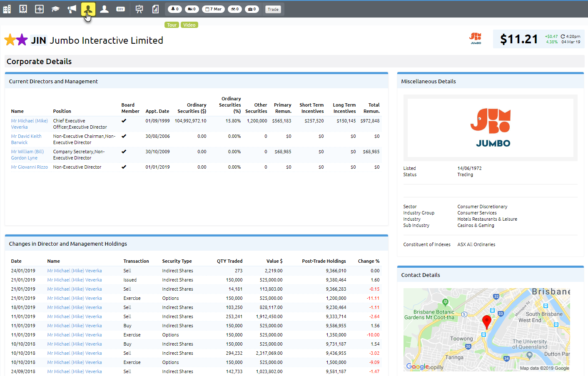Open the megaphone announcements icon
588x376 pixels.
(72, 9)
